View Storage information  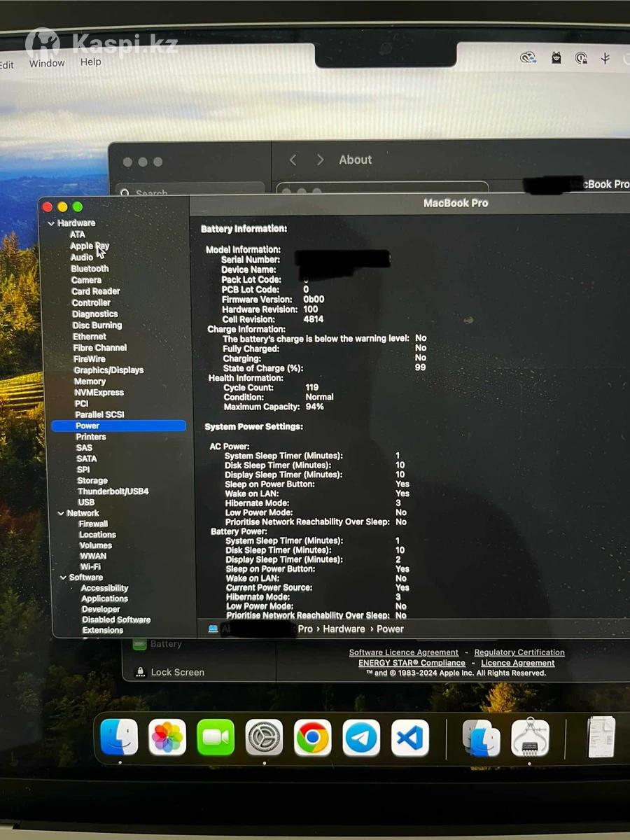92,481
